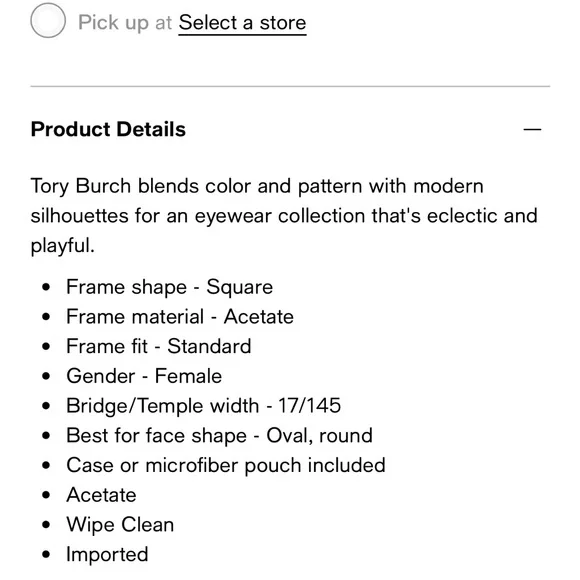Screen dimensions: 580x580
Task: Click the horizontal divider above Product Details
Action: coord(290,87)
